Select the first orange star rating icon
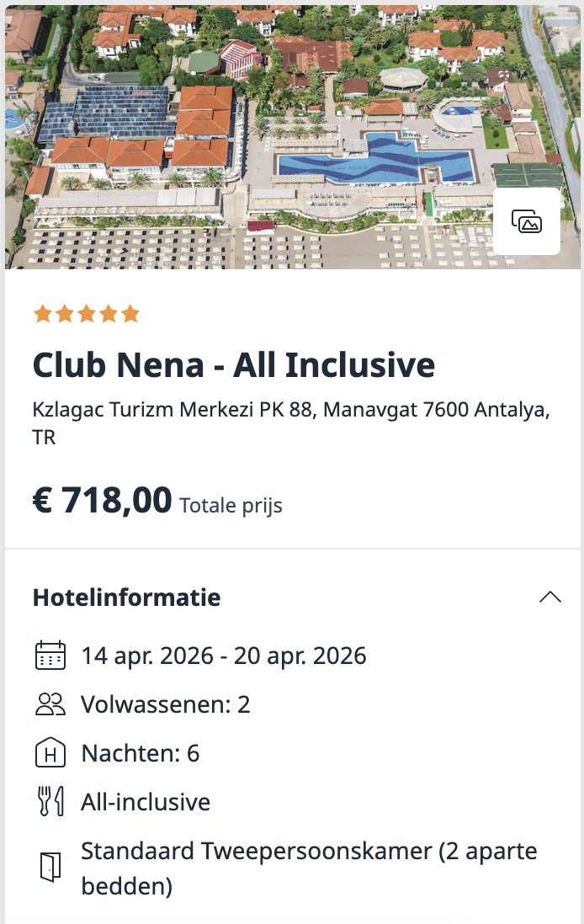 point(42,313)
